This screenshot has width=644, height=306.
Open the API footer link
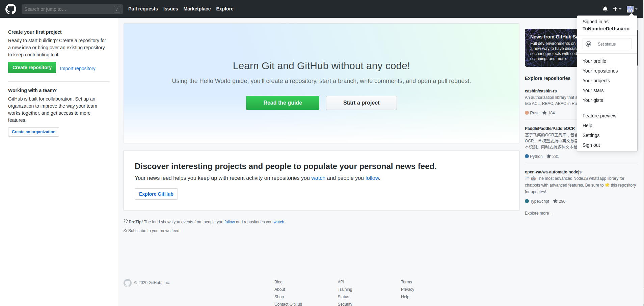341,282
